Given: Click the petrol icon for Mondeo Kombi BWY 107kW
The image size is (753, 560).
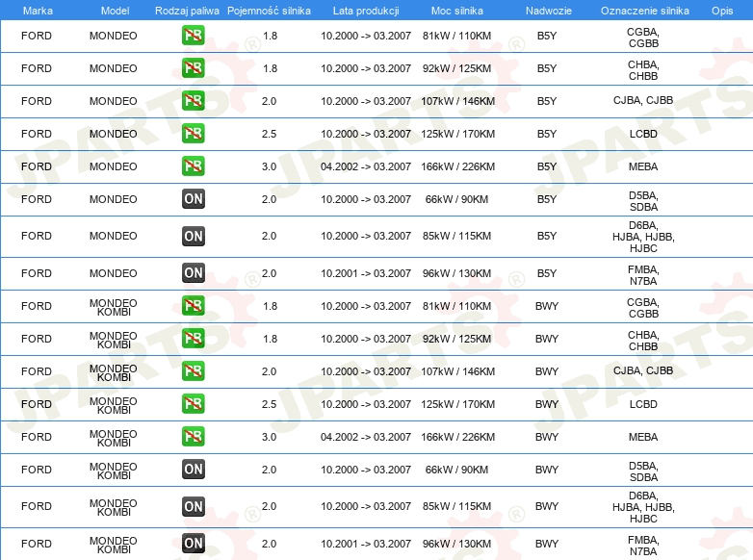Looking at the screenshot, I should (193, 371).
